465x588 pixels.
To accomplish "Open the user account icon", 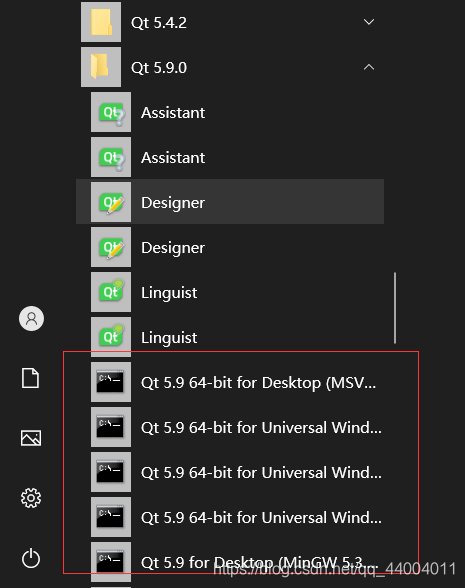I will 32,318.
